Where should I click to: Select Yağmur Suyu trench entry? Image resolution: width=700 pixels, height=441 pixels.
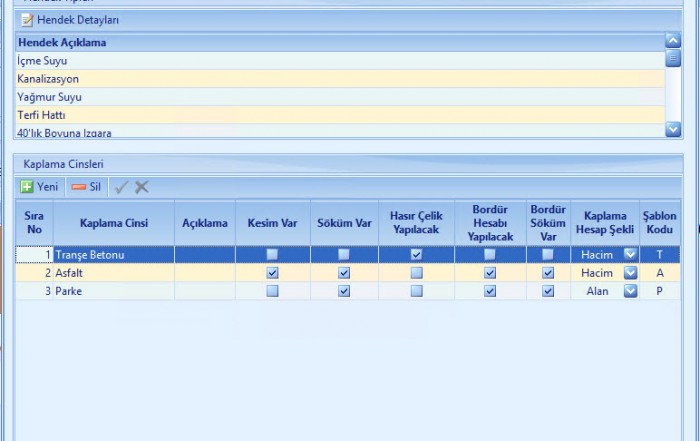(x=49, y=97)
